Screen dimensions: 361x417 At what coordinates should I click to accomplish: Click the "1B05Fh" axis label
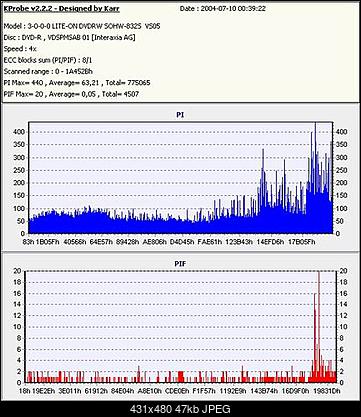47,242
